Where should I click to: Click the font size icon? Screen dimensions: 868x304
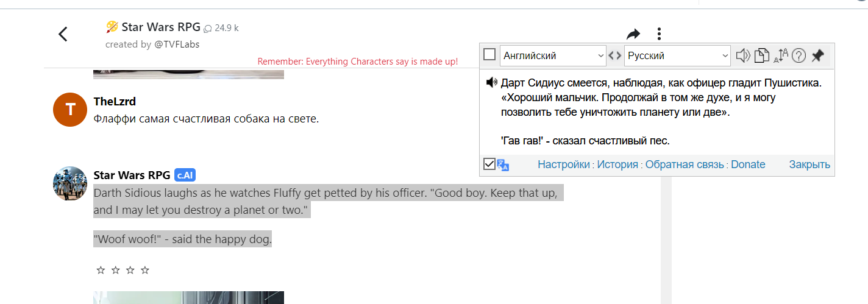pyautogui.click(x=781, y=55)
